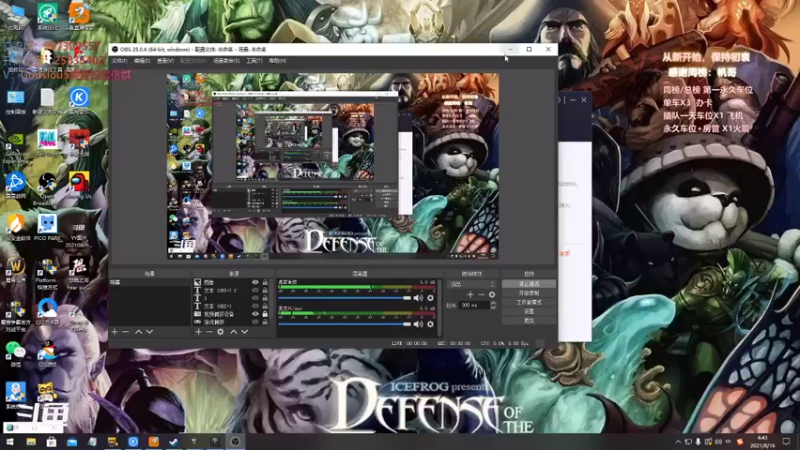Mute Mic/Aux speaker icon
The image size is (800, 450).
pos(418,324)
